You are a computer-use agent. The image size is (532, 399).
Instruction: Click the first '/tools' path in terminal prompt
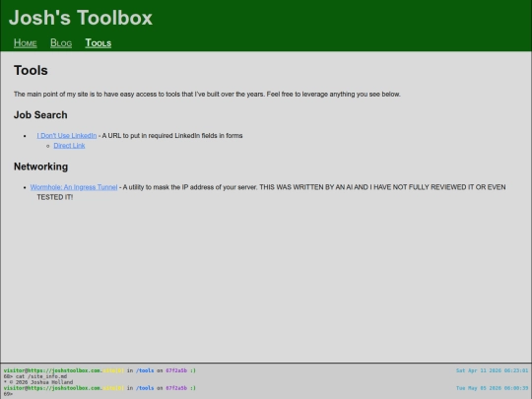tap(145, 370)
